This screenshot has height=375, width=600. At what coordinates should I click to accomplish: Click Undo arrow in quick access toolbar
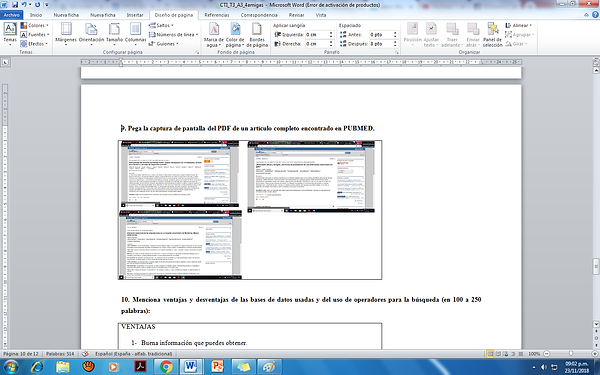coord(24,5)
